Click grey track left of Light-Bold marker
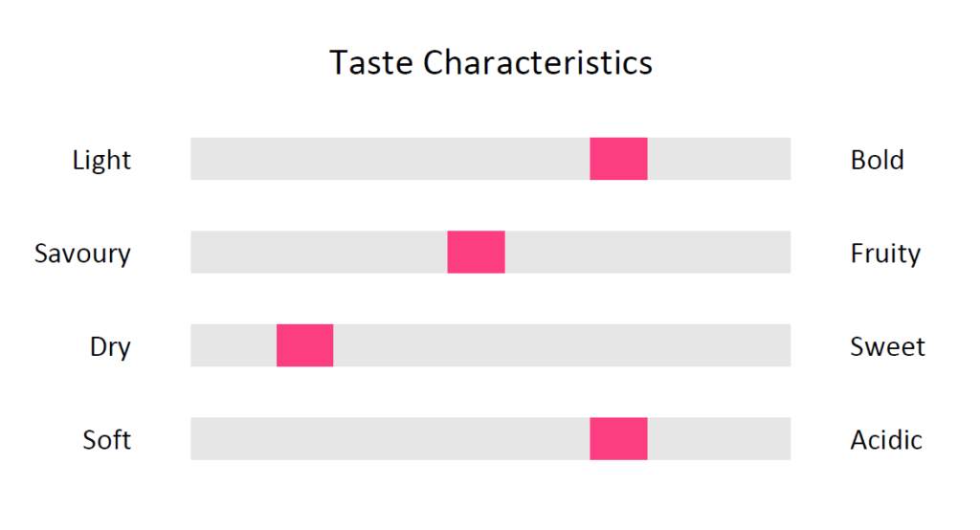The width and height of the screenshot is (980, 530). pyautogui.click(x=390, y=159)
